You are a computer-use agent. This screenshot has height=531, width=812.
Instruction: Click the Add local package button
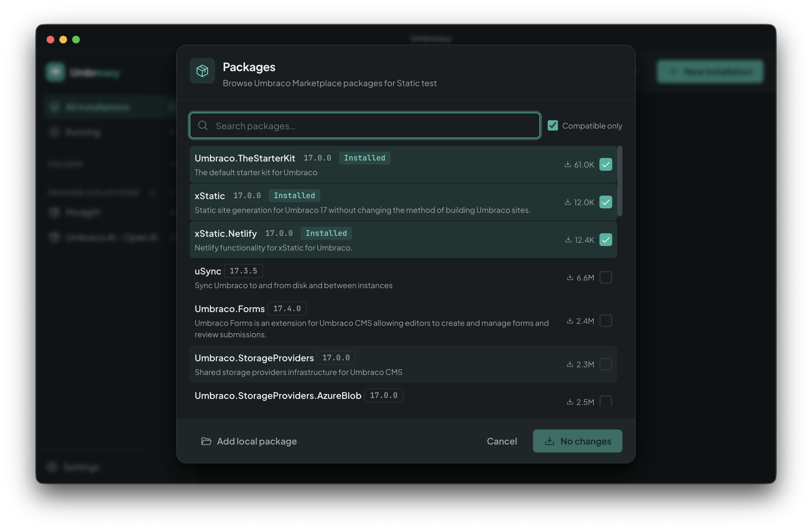[x=249, y=441]
